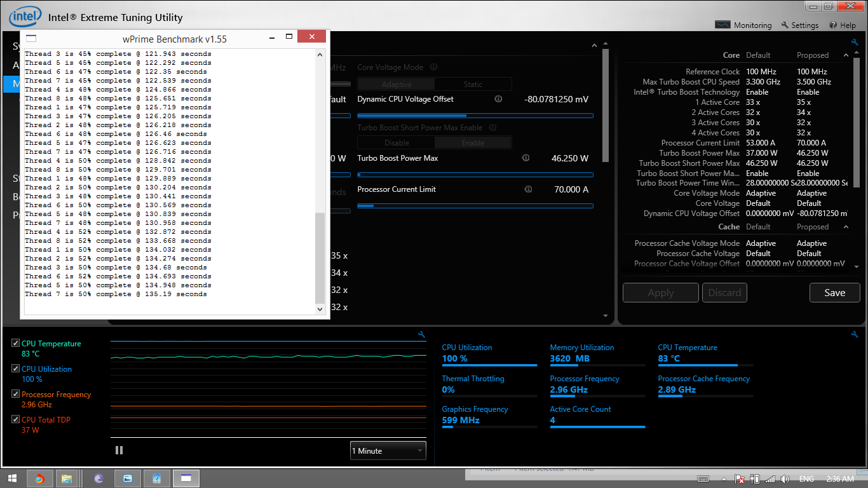Uncheck CPU Temperature graph checkbox
The height and width of the screenshot is (488, 868).
(15, 343)
